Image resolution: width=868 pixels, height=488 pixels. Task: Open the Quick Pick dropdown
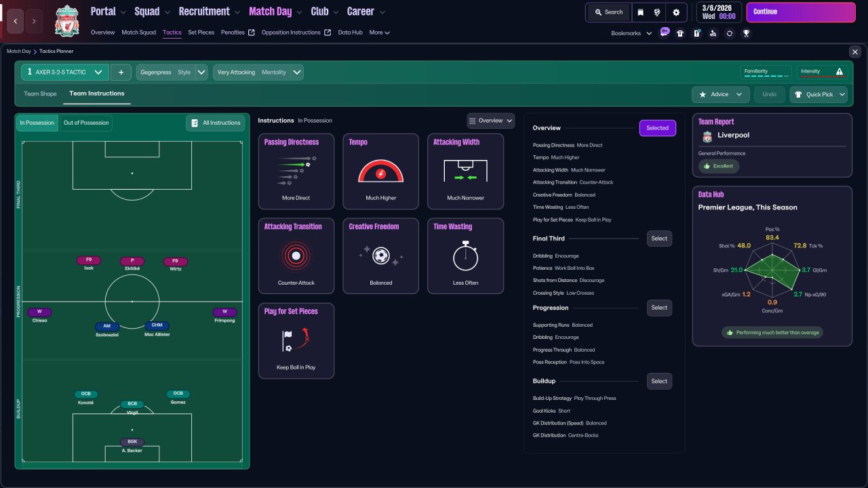click(818, 95)
